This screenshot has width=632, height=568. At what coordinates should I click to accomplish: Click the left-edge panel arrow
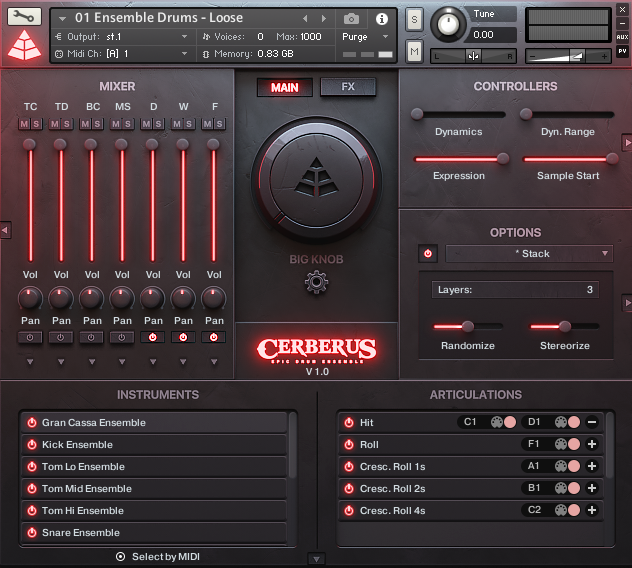pyautogui.click(x=5, y=230)
